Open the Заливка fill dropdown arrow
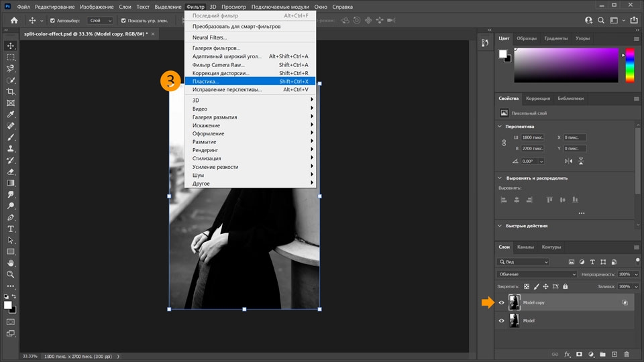The height and width of the screenshot is (362, 644). 636,286
